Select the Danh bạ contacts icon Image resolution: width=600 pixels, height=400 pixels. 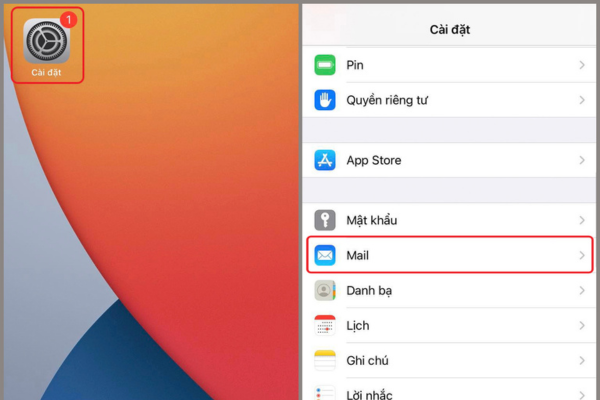[325, 291]
